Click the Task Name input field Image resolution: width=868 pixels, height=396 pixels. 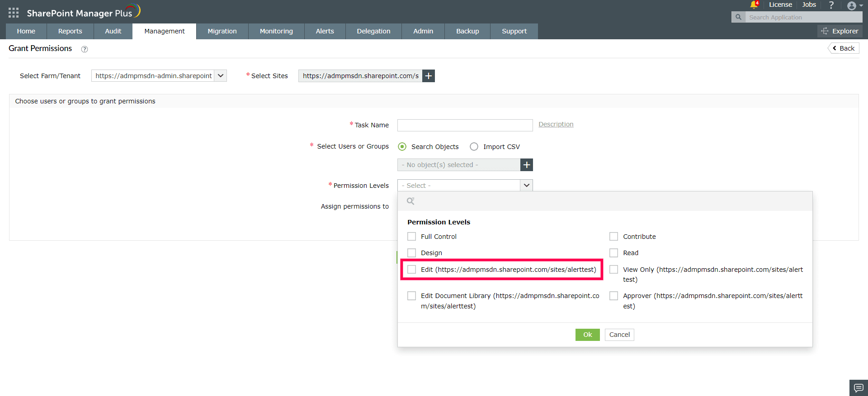[x=465, y=125]
